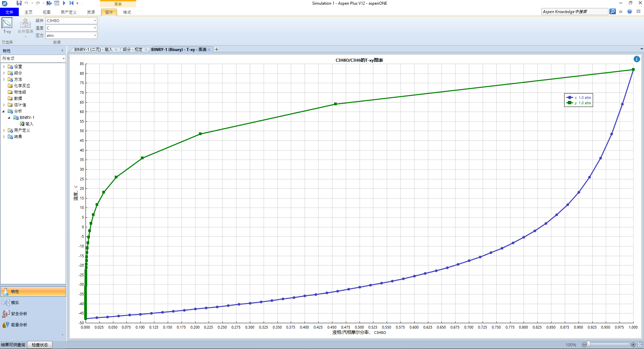Click the x 1.0 atm legend entry
This screenshot has height=349, width=644.
point(579,98)
